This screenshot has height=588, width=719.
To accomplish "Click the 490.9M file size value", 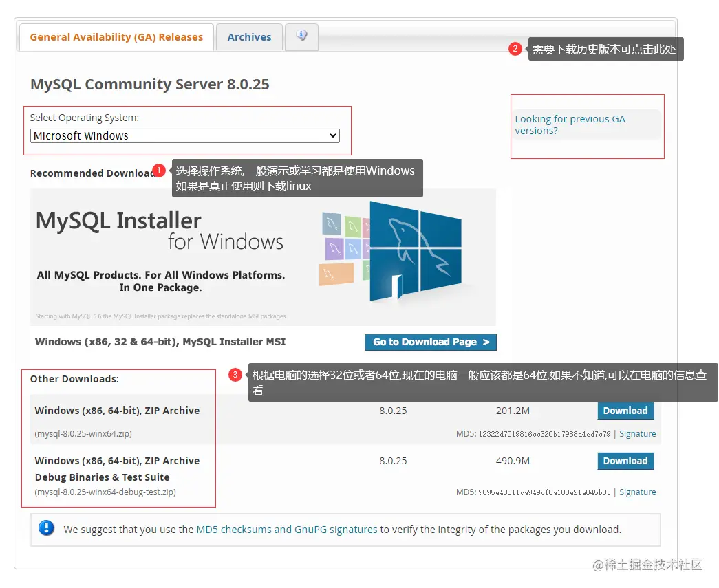I will coord(513,461).
